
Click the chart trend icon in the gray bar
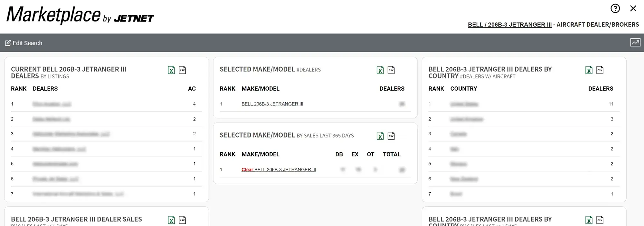(635, 42)
